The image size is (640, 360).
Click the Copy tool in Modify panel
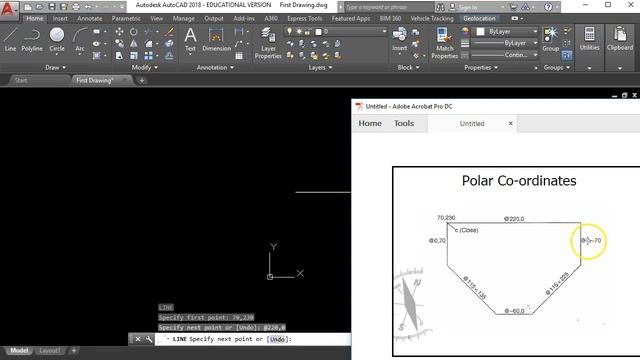[119, 43]
